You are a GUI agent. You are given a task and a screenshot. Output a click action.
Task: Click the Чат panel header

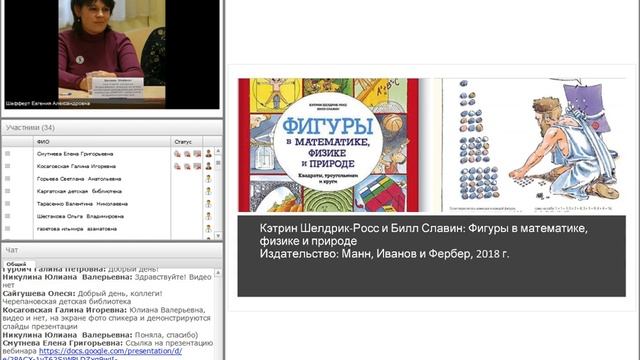(x=112, y=250)
